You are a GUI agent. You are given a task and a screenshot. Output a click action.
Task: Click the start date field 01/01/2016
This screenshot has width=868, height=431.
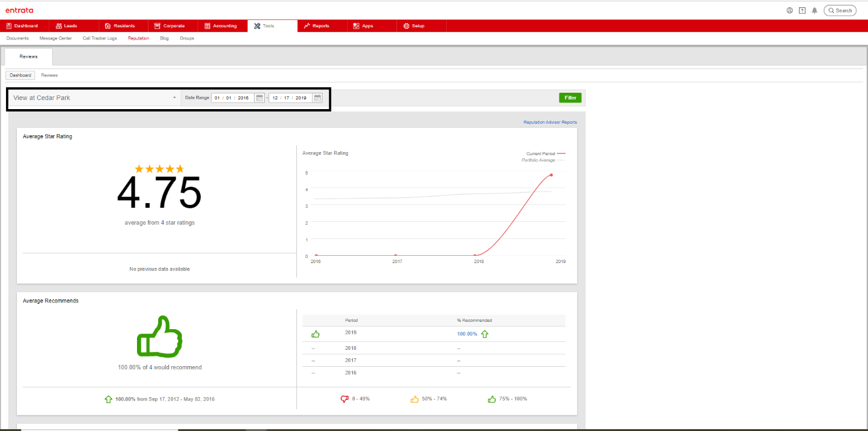233,98
